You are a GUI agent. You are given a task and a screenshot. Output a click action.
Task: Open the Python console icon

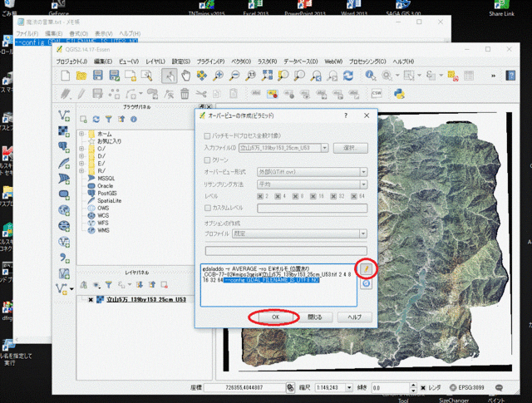[x=399, y=93]
